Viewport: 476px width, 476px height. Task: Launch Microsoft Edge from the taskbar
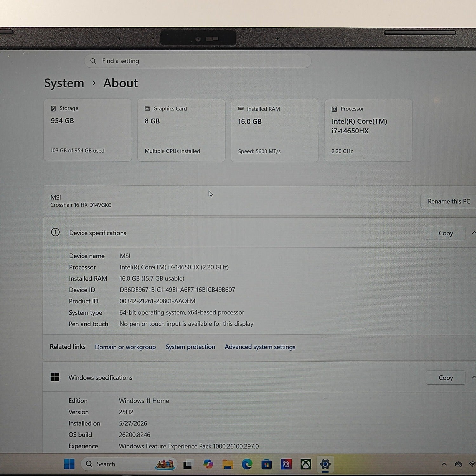pyautogui.click(x=247, y=464)
